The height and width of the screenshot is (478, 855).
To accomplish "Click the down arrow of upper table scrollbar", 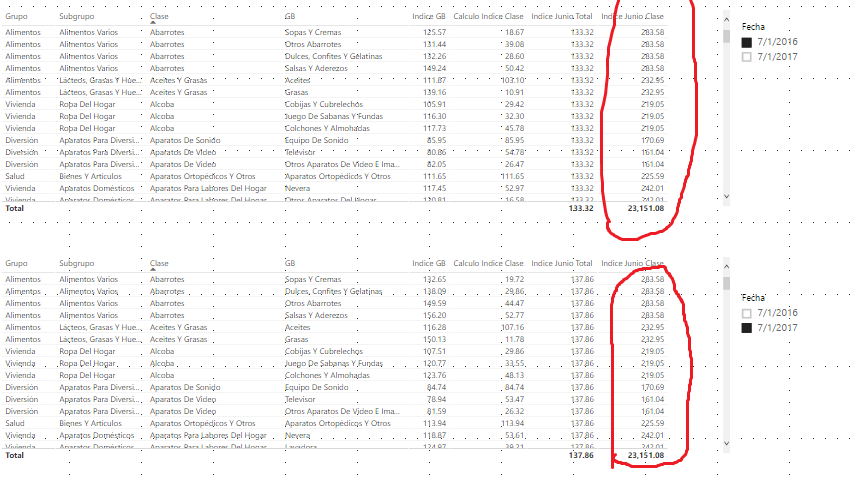I will (x=726, y=196).
